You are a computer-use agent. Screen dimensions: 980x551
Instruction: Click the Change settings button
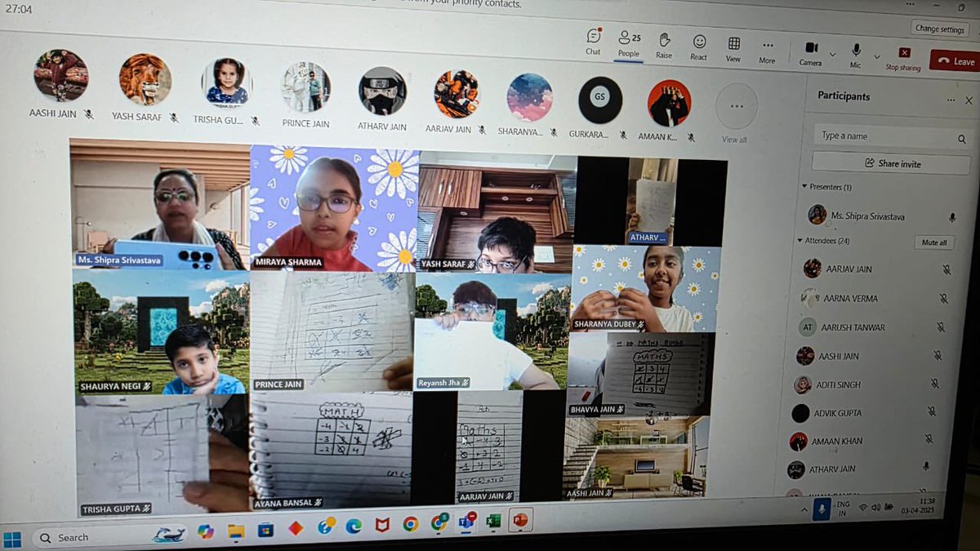[940, 29]
